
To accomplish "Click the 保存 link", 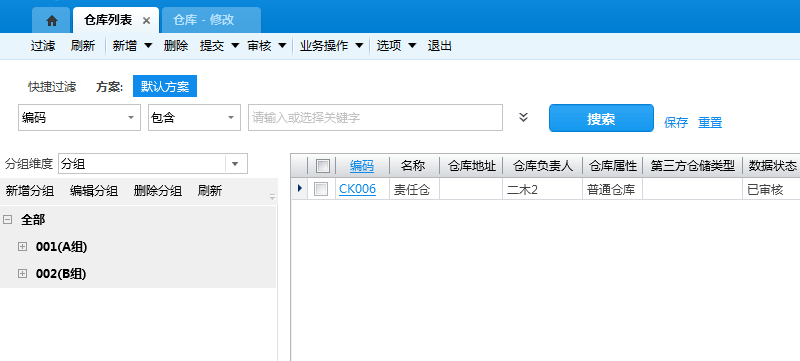I will (676, 122).
